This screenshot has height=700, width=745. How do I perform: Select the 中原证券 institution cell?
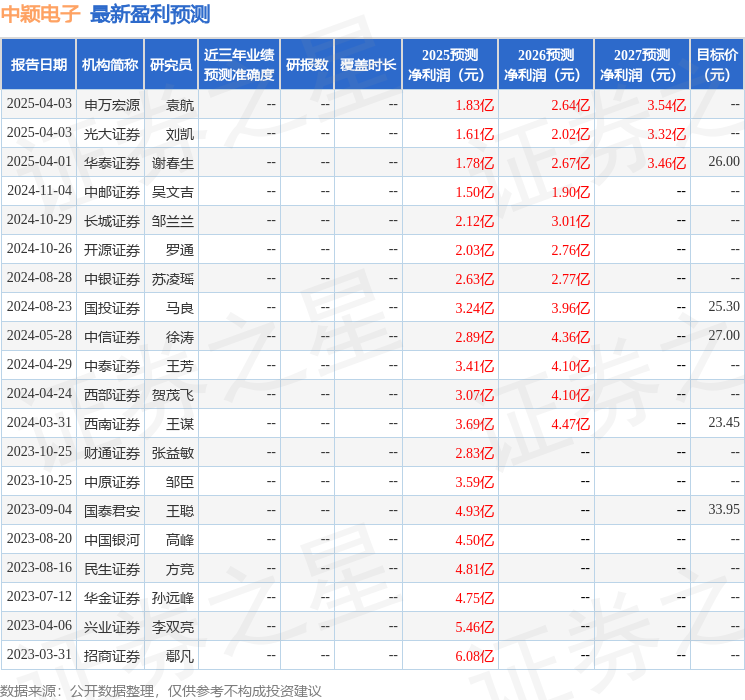tap(112, 482)
